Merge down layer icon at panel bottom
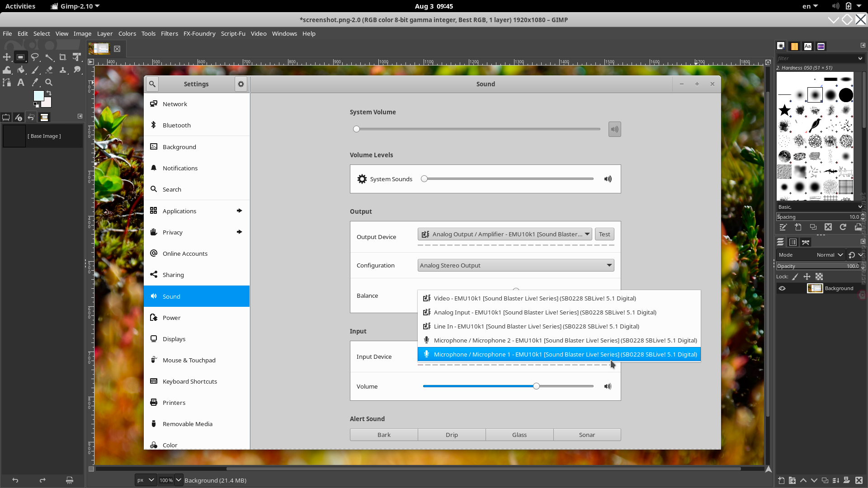This screenshot has height=488, width=868. pyautogui.click(x=836, y=480)
